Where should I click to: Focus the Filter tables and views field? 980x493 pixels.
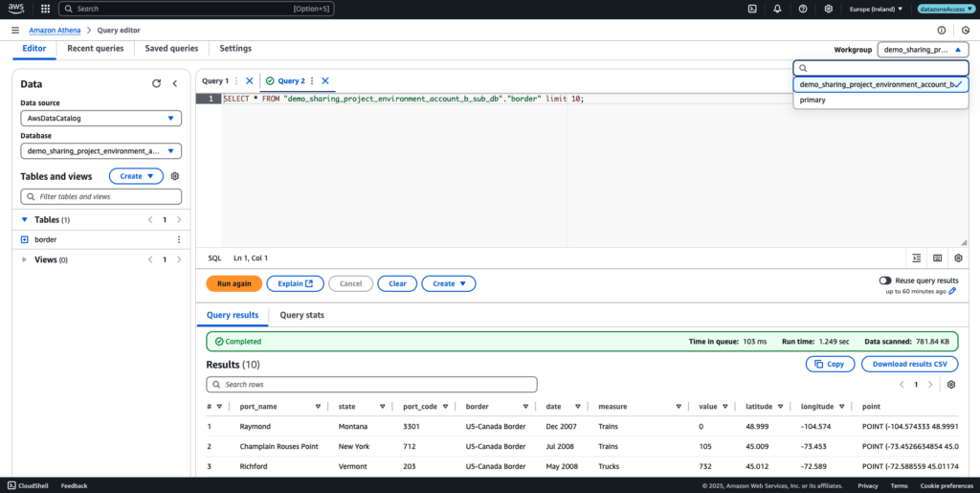[100, 196]
